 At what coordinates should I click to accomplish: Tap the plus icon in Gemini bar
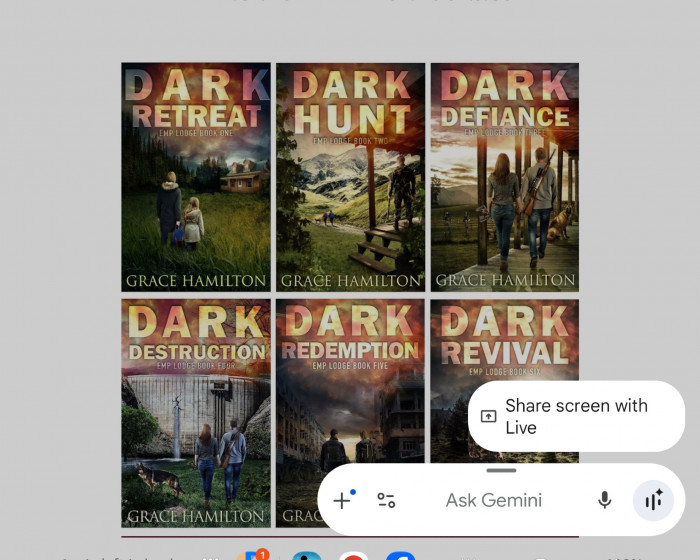coord(342,500)
